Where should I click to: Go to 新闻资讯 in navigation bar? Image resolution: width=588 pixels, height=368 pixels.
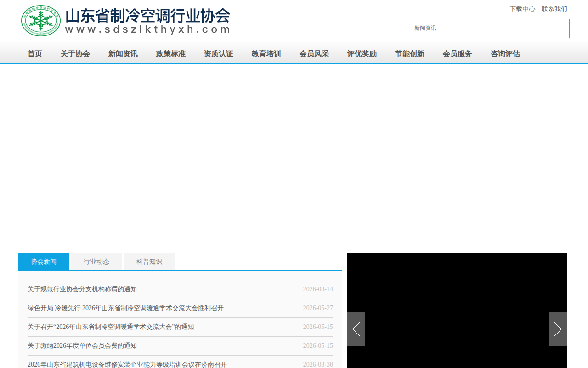pyautogui.click(x=123, y=54)
